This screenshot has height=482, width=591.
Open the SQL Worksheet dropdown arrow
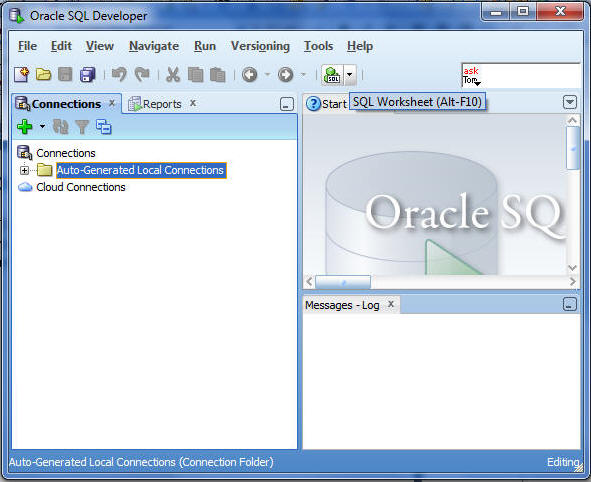(350, 75)
